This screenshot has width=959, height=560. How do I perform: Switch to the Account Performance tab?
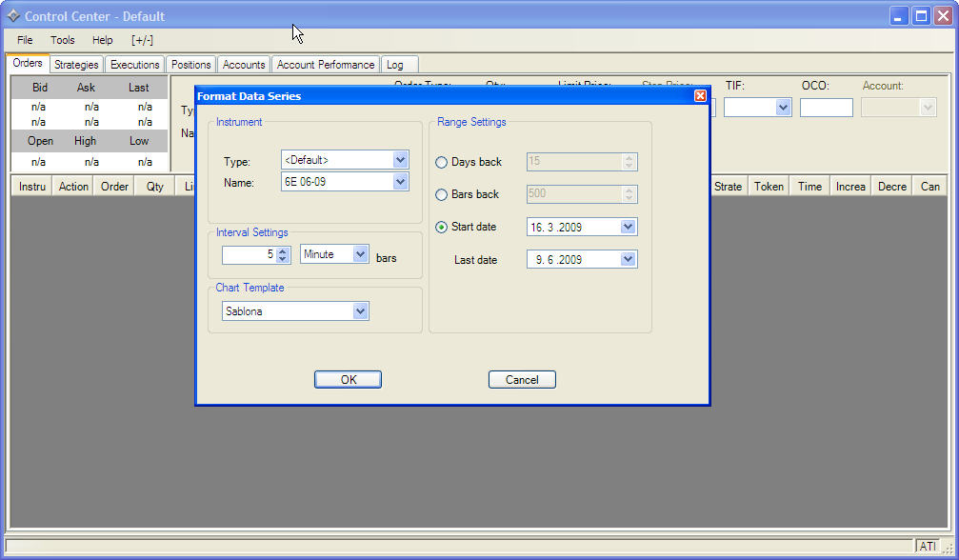coord(326,65)
